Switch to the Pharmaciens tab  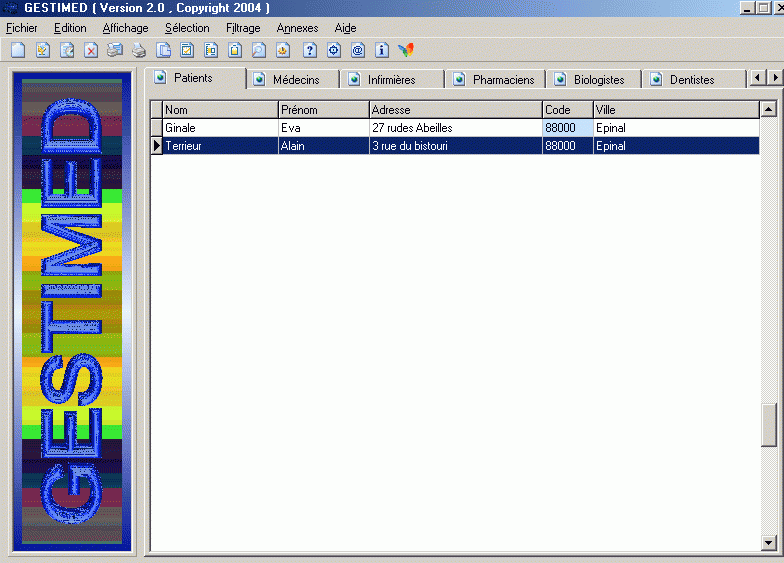pos(496,80)
